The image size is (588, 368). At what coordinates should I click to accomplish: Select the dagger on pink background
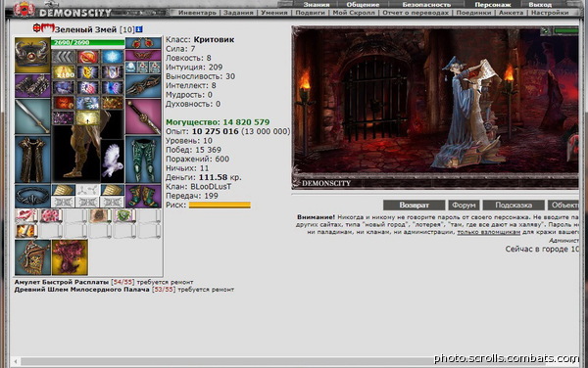coord(143,116)
